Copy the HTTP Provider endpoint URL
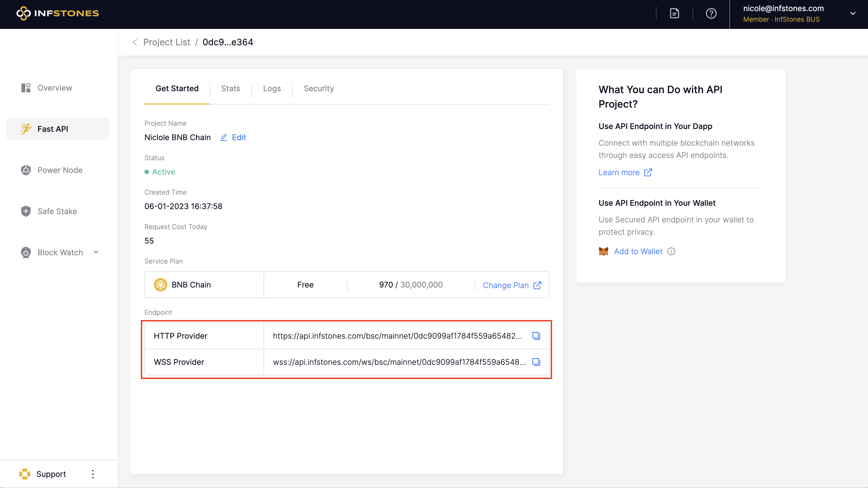The width and height of the screenshot is (868, 488). point(536,336)
